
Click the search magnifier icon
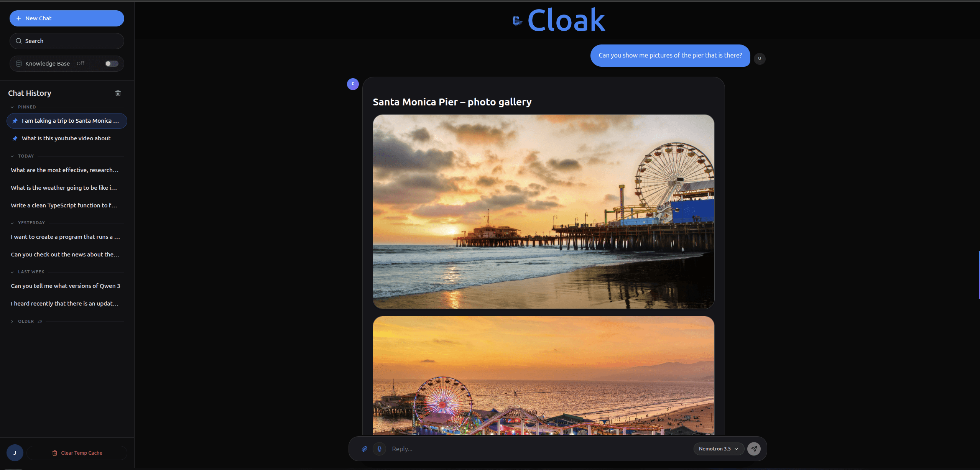[x=18, y=41]
